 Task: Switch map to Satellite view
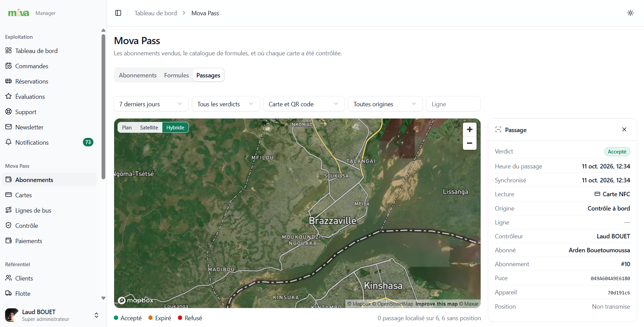tap(149, 127)
